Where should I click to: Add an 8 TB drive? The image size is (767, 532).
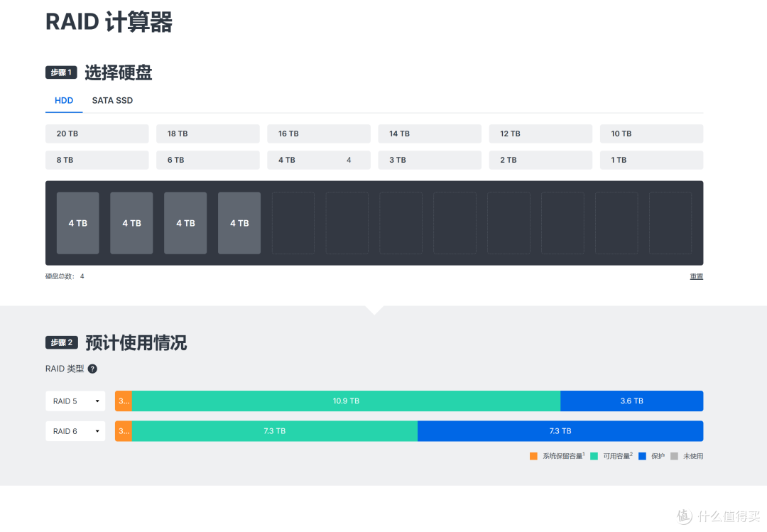click(x=97, y=160)
